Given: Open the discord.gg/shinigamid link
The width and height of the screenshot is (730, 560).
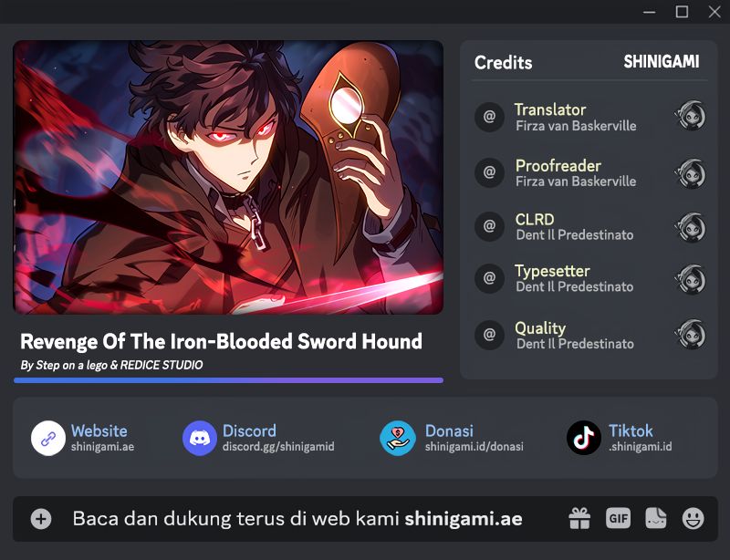Looking at the screenshot, I should (278, 447).
